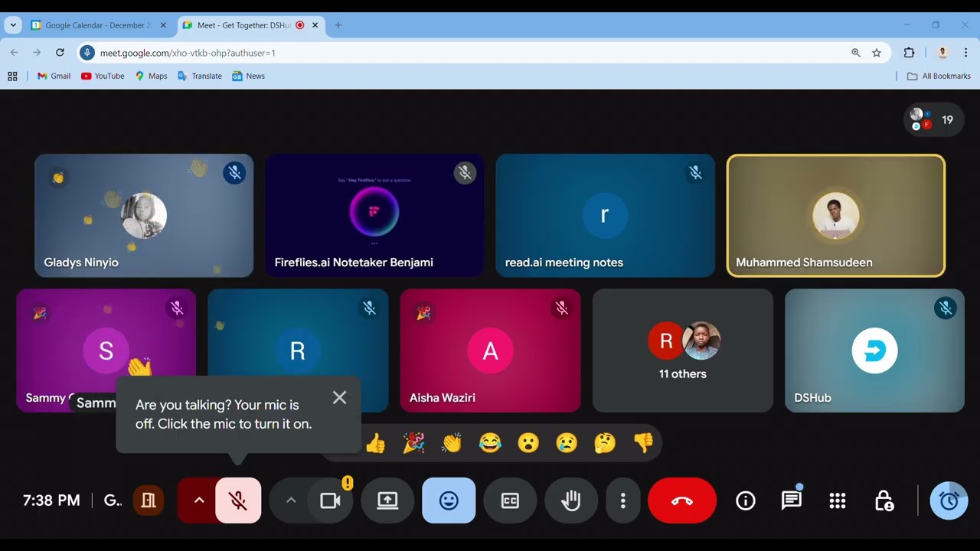The image size is (980, 551).
Task: Send the laughing face reaction
Action: 490,442
